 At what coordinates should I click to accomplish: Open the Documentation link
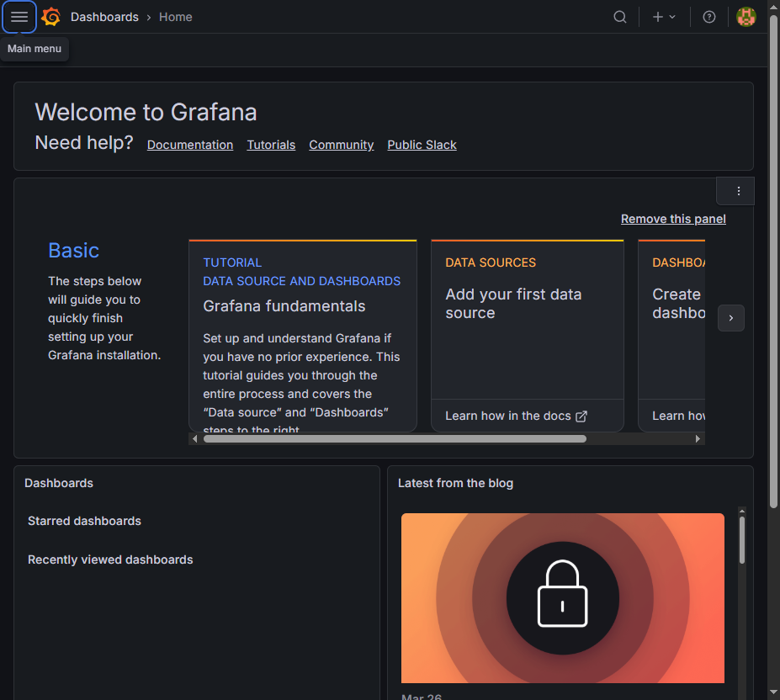(190, 145)
